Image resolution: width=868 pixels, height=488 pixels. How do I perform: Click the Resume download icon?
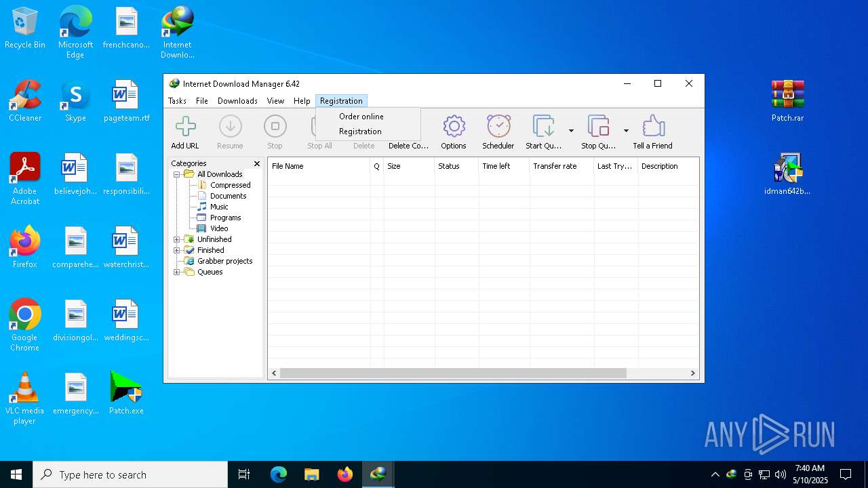click(230, 127)
